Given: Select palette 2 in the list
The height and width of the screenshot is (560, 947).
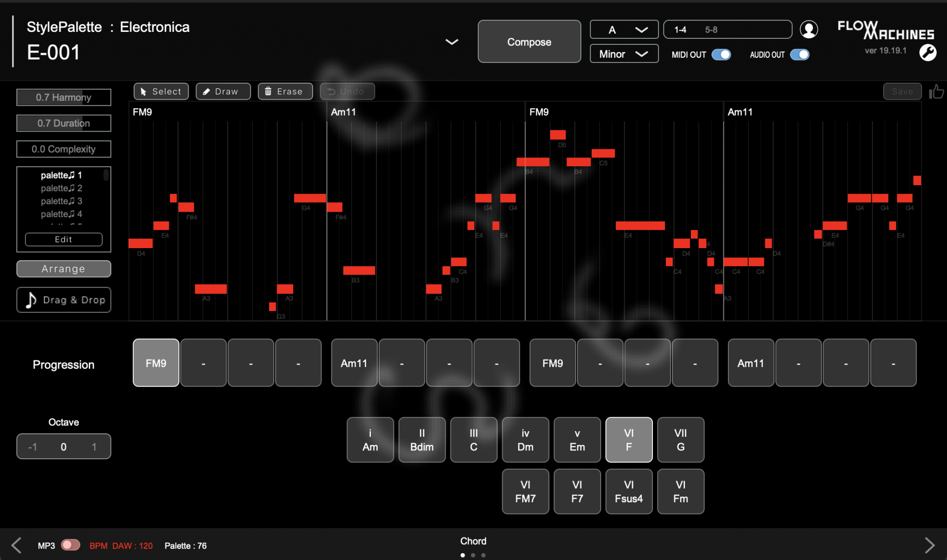Looking at the screenshot, I should click(61, 188).
